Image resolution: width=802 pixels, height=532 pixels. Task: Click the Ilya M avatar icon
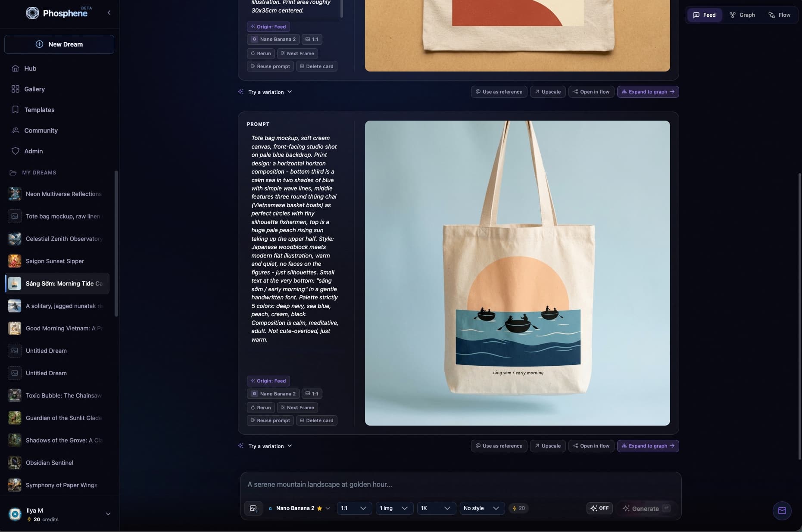(15, 514)
